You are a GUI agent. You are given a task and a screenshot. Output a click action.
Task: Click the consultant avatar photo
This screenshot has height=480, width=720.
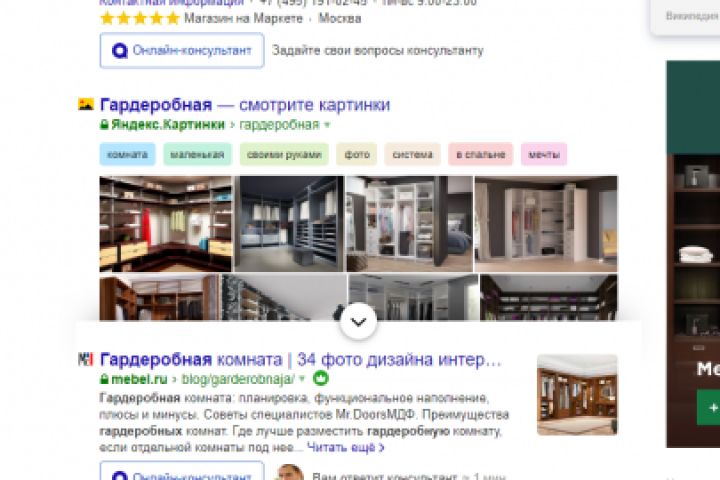290,473
